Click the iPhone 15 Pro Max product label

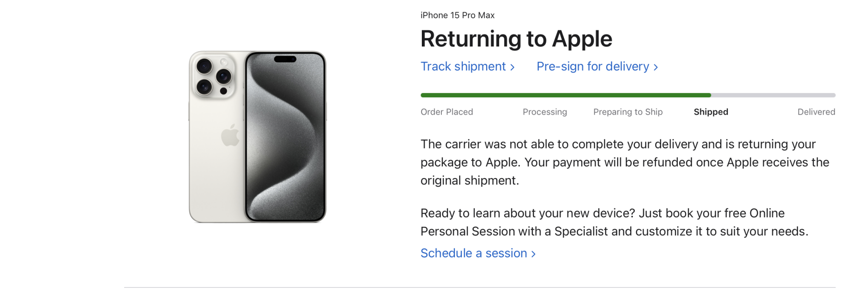tap(457, 15)
